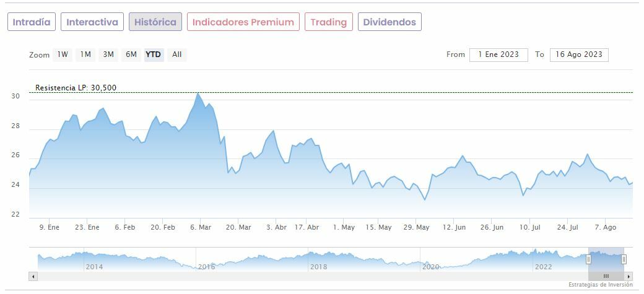This screenshot has height=294, width=644.
Task: Show All historical data range
Action: [x=177, y=54]
